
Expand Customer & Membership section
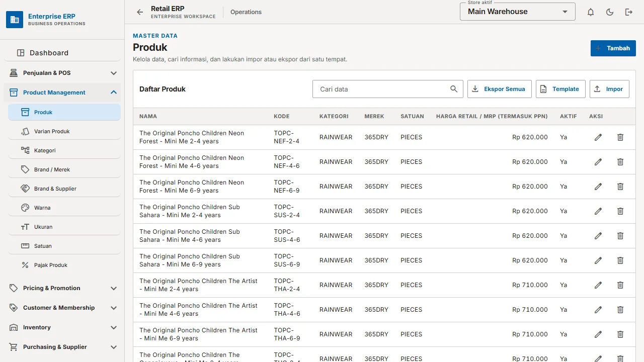coord(63,308)
